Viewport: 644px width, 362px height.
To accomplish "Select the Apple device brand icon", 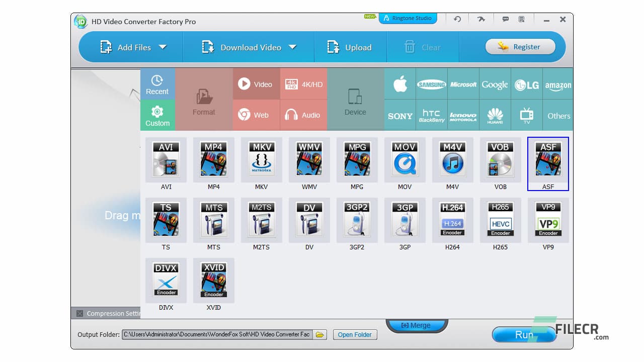I will pos(399,84).
